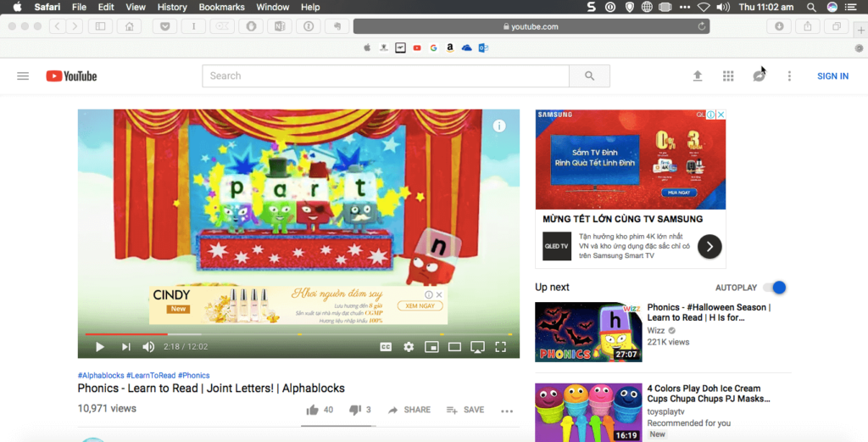Click XEM NGAY button in CINDY ad
Screen dimensions: 868x442
(420, 305)
